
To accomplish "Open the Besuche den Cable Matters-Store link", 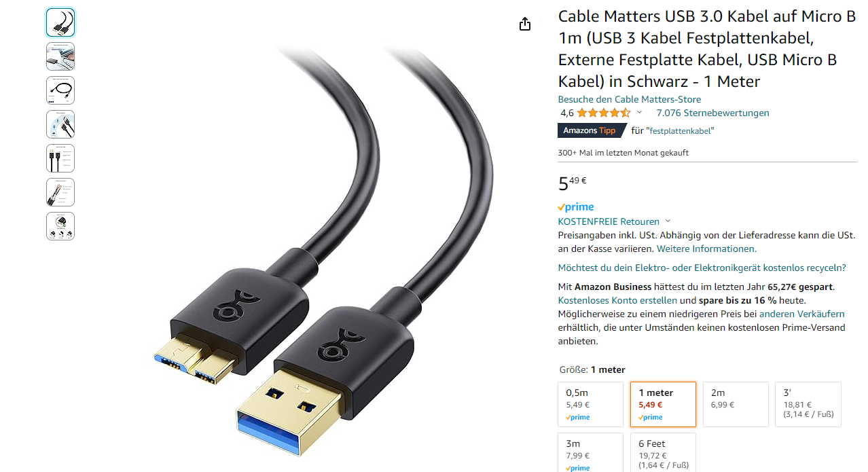I will pos(630,99).
